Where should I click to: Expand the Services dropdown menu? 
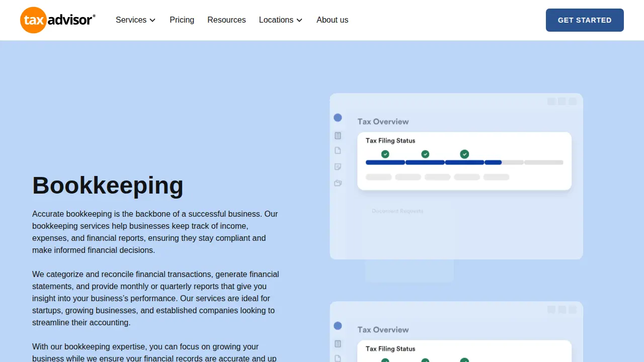[x=135, y=20]
